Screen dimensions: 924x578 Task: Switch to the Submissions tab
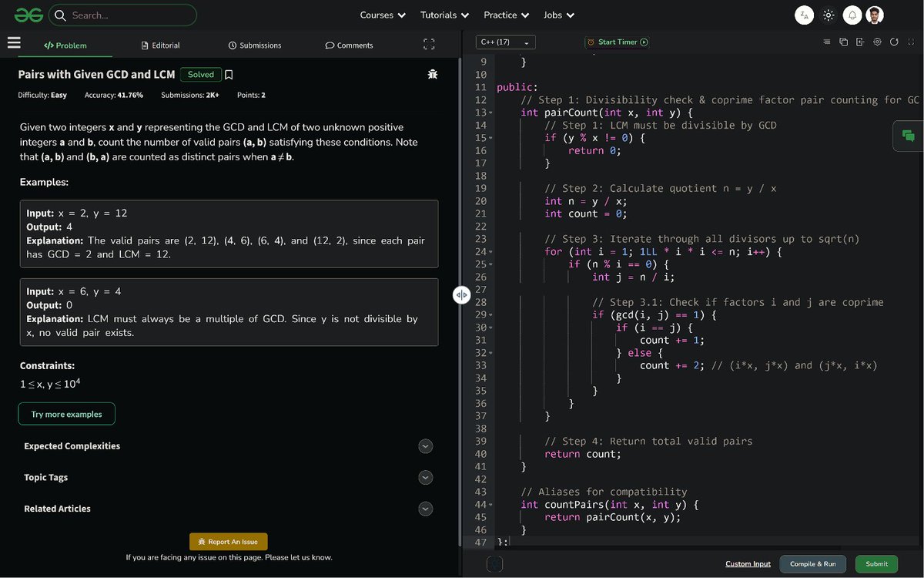[x=255, y=45]
